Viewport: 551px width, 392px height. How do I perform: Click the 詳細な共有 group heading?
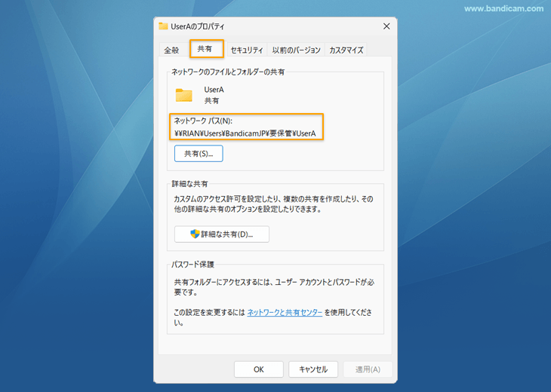tap(189, 184)
